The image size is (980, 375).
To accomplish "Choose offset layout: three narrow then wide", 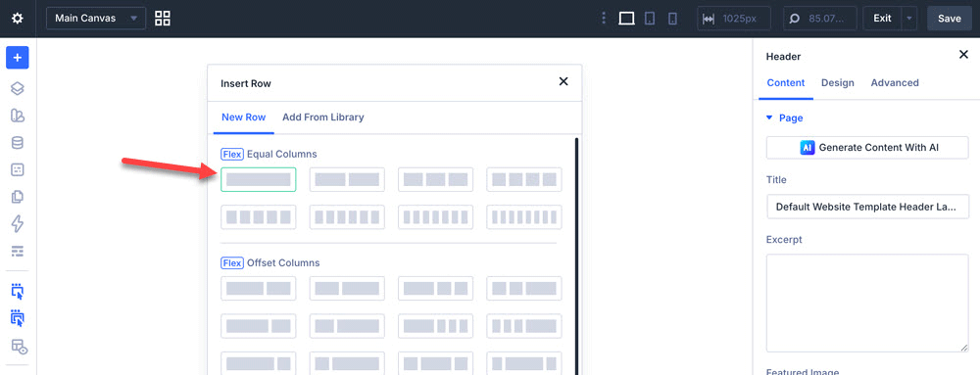I will pyautogui.click(x=524, y=326).
